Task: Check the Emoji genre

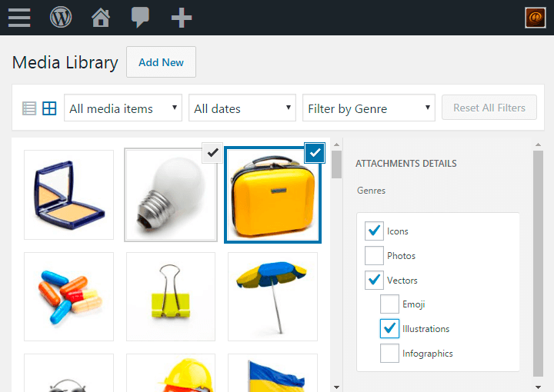Action: (389, 304)
